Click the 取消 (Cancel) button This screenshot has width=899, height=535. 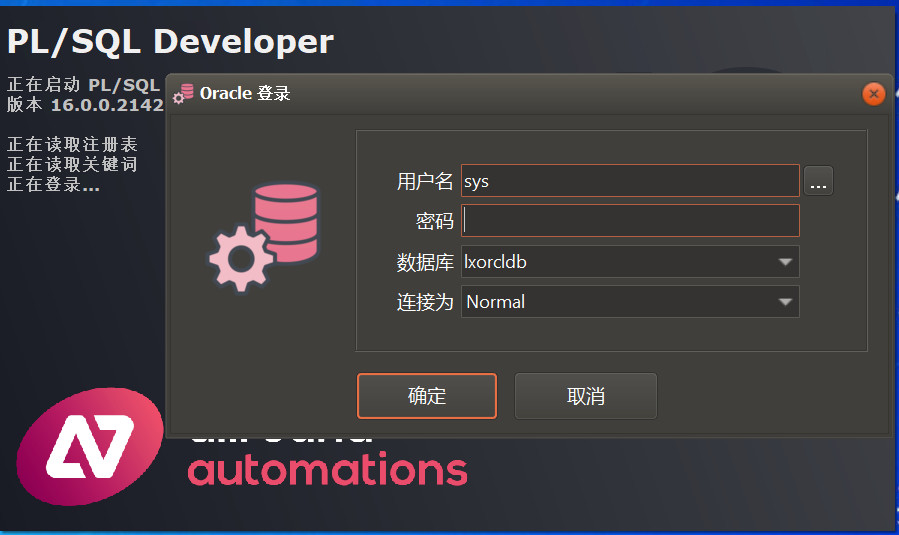click(x=585, y=396)
